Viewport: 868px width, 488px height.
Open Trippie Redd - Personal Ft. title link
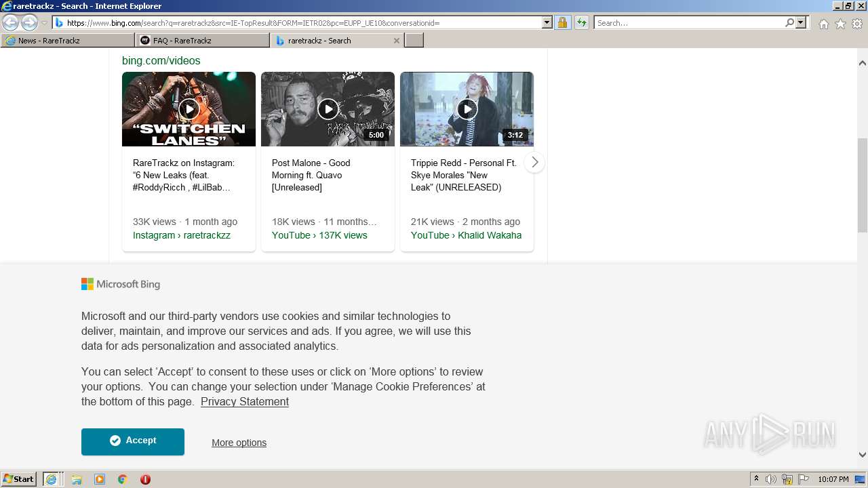pyautogui.click(x=464, y=175)
